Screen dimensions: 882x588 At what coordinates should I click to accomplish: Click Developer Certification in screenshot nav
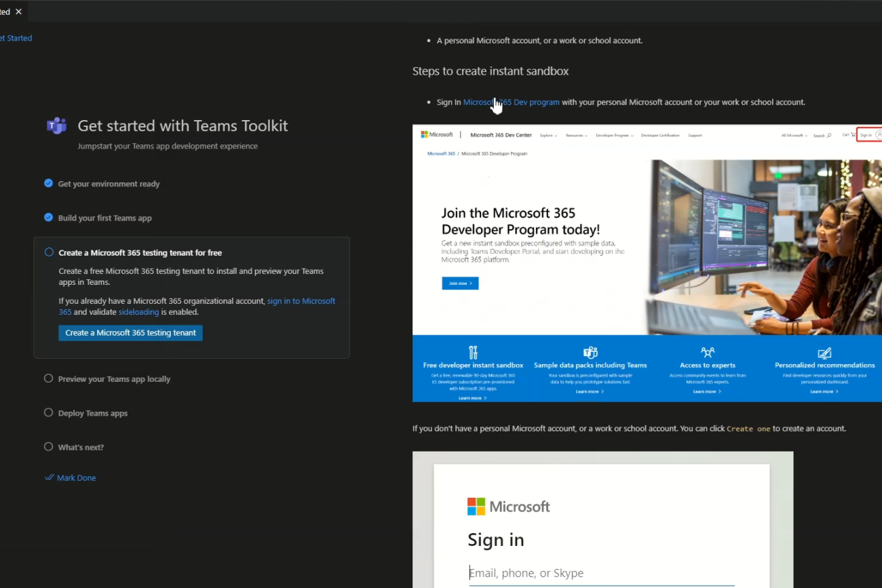point(660,136)
